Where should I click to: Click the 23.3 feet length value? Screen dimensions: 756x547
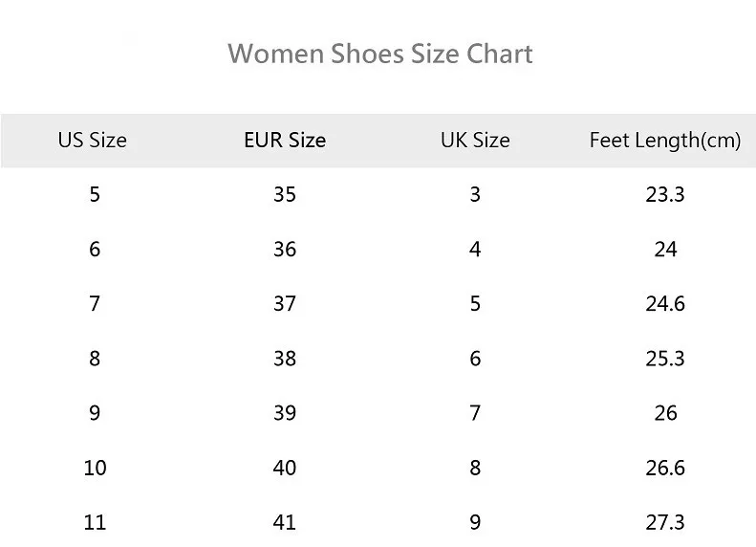665,195
